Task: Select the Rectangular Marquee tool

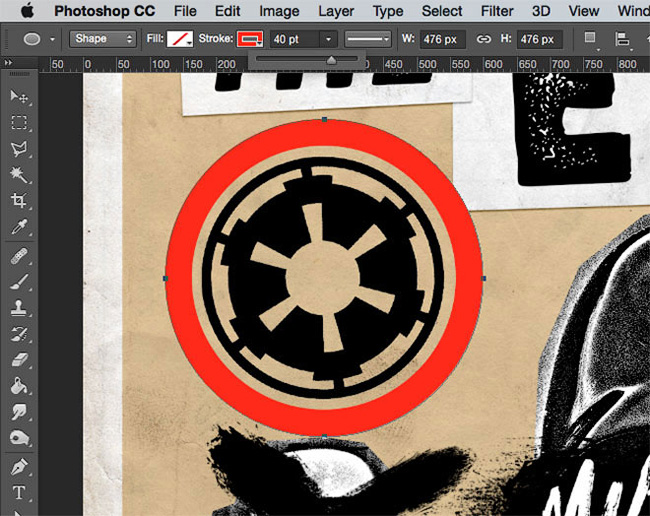Action: tap(19, 123)
